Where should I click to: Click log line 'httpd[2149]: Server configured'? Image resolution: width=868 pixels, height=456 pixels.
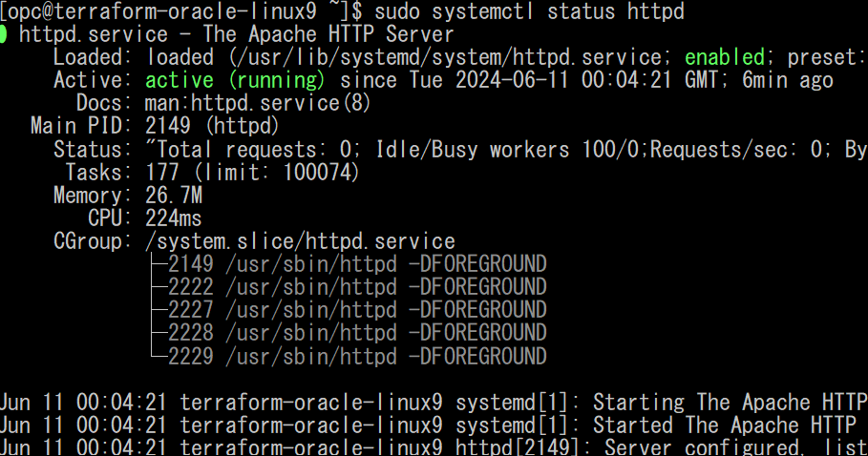[627, 446]
